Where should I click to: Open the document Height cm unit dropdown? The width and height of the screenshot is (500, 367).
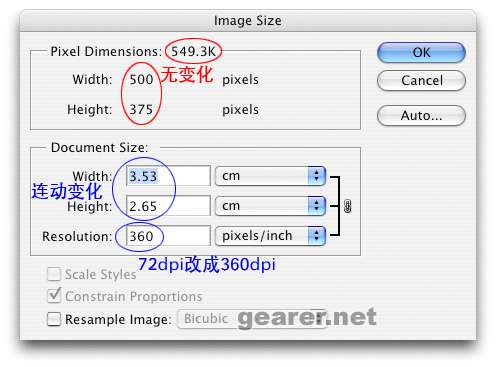coord(270,206)
